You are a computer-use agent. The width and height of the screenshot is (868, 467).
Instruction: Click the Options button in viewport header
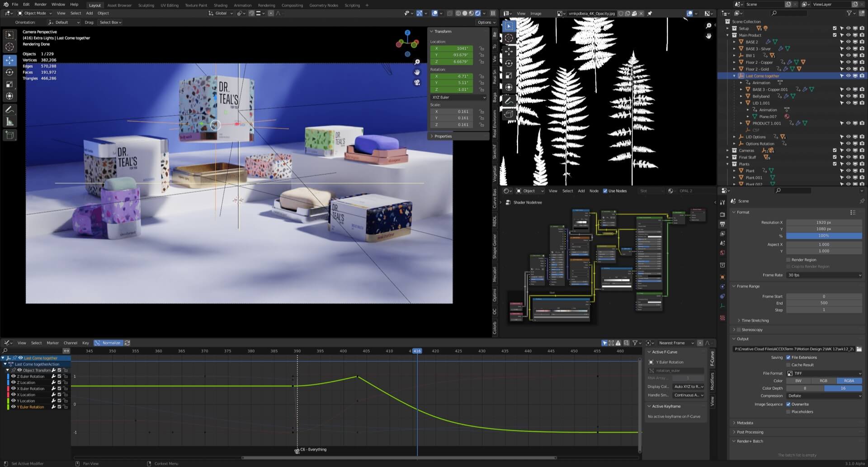[x=486, y=22]
